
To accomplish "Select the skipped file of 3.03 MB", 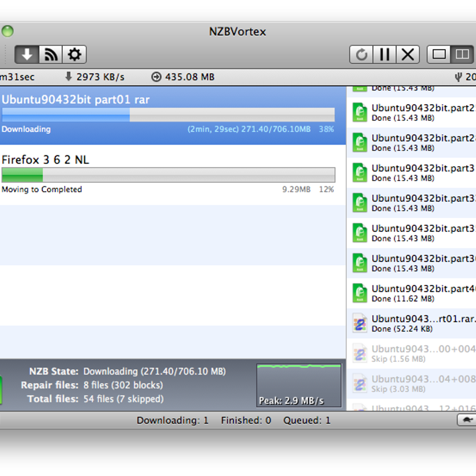I will 413,384.
